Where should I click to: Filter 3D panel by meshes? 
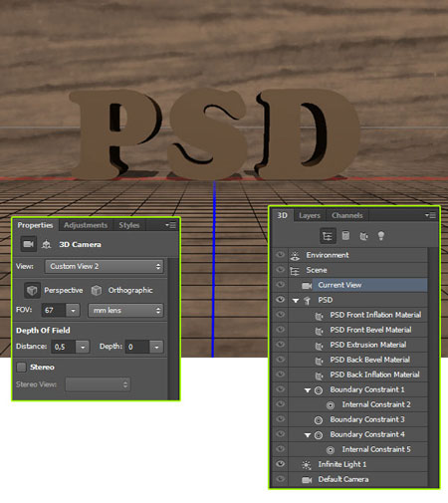click(345, 236)
